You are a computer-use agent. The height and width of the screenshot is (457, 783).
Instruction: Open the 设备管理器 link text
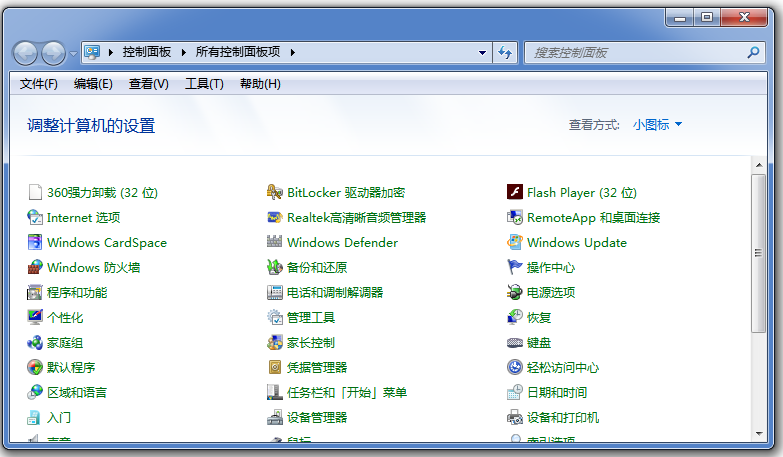[x=317, y=418]
